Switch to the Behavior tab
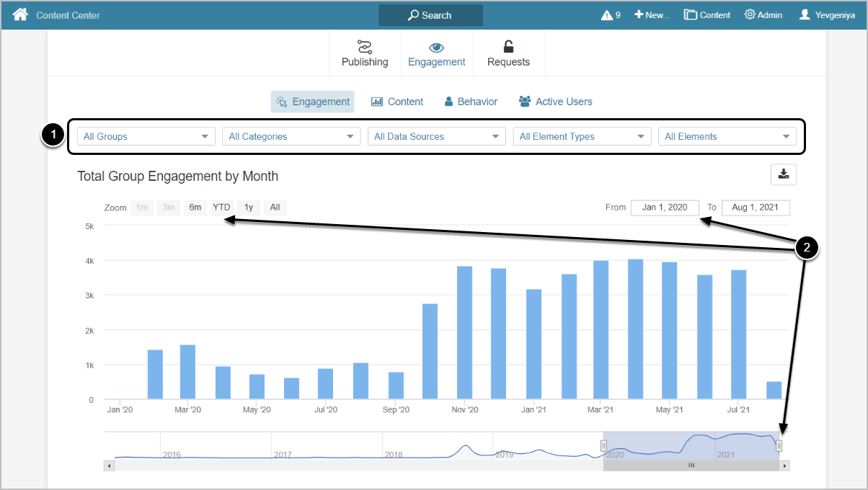 [471, 102]
